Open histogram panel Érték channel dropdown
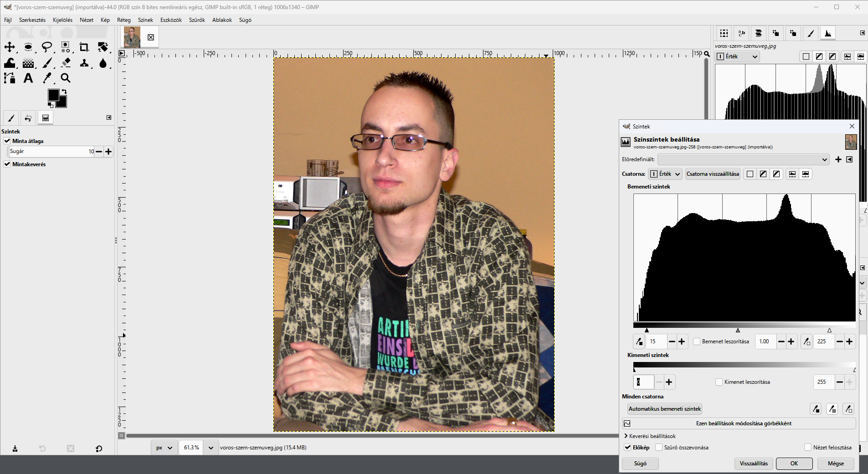 pyautogui.click(x=737, y=56)
